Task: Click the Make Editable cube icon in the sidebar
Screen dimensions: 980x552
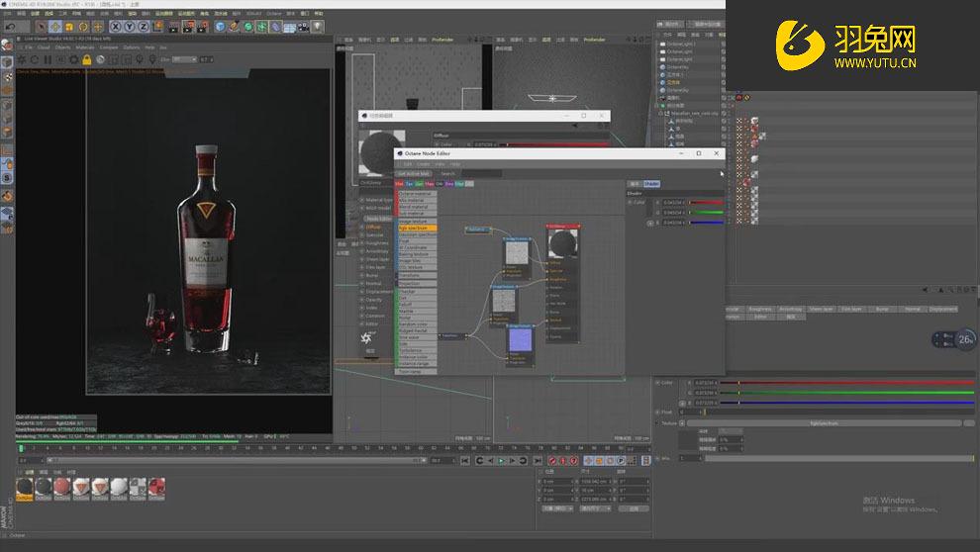Action: pos(7,62)
